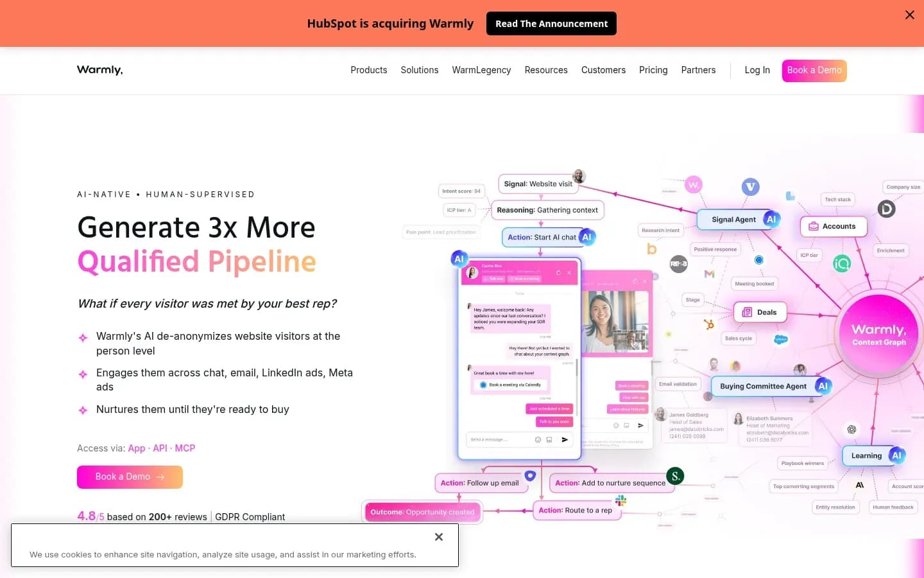
Task: Go to the Pricing page
Action: click(x=653, y=70)
